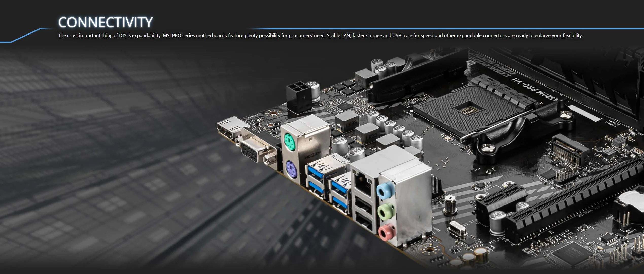Click the blue line-in audio jack
This screenshot has height=274, width=644.
(x=385, y=190)
